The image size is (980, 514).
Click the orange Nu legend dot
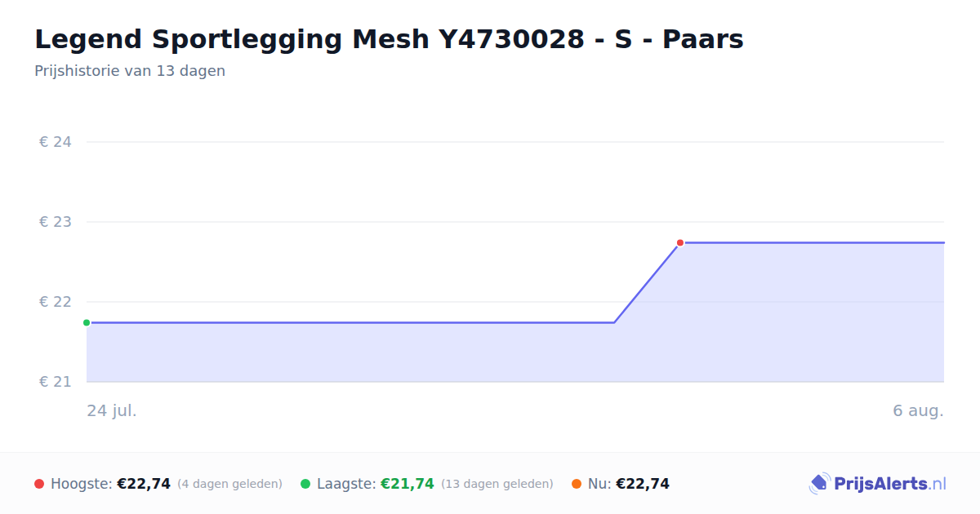pyautogui.click(x=577, y=484)
